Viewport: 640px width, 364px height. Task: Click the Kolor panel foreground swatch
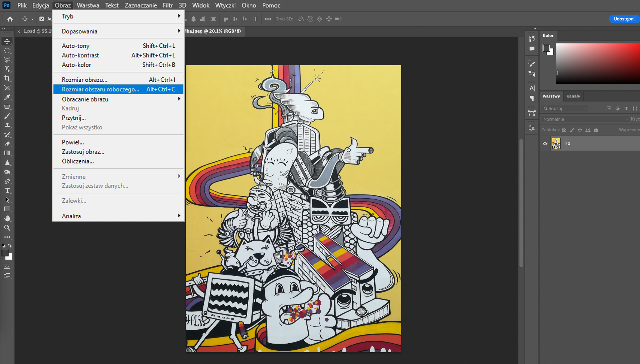(546, 48)
